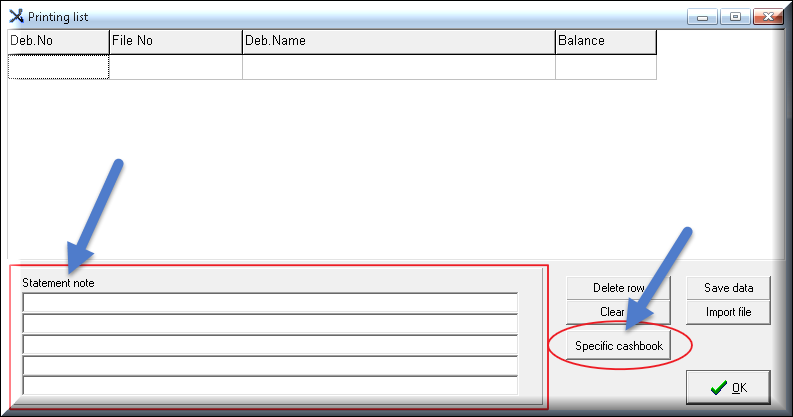Open the Specific cashbook option
Image resolution: width=793 pixels, height=417 pixels.
619,346
